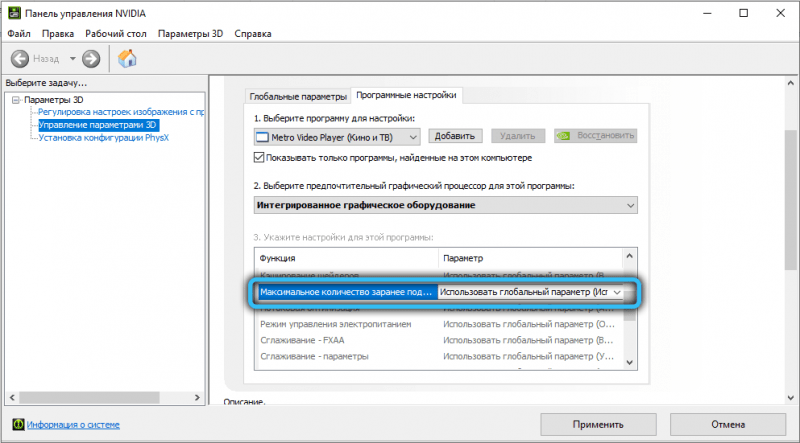Screen dimensions: 800x443
Task: Open the preferred graphics processor dropdown
Action: (x=445, y=205)
